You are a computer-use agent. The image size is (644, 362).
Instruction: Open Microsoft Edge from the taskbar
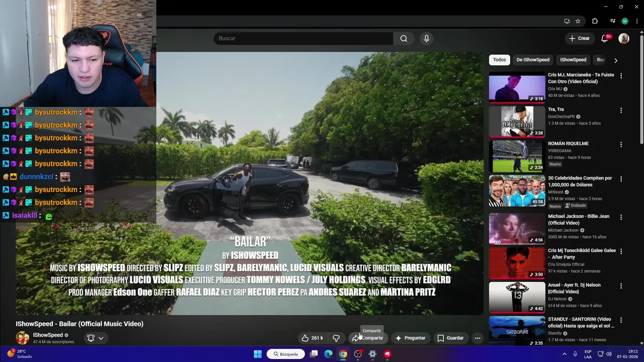point(329,354)
